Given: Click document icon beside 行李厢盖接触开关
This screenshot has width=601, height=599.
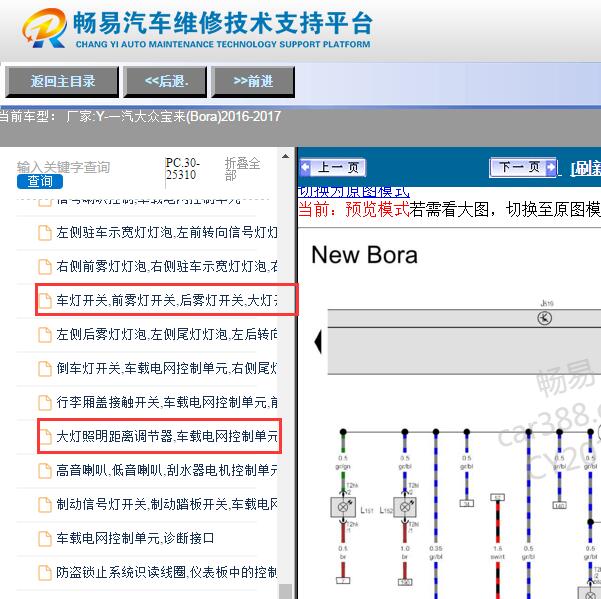Looking at the screenshot, I should 45,403.
